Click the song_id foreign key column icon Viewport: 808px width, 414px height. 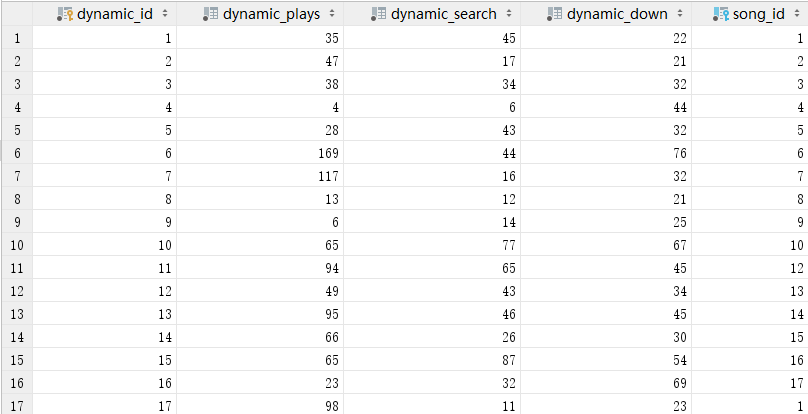pos(720,15)
